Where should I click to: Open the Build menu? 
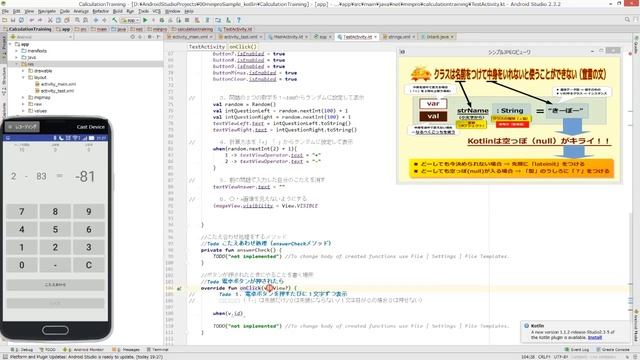coord(118,11)
